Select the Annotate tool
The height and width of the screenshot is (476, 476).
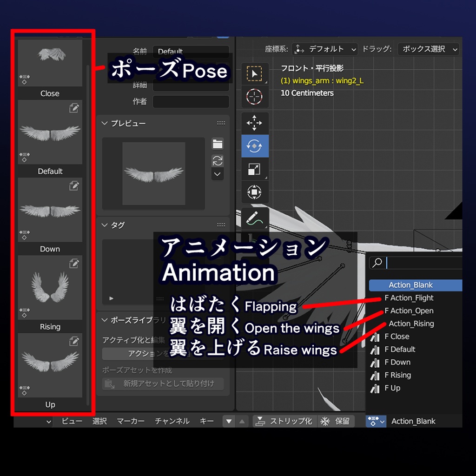[x=254, y=218]
